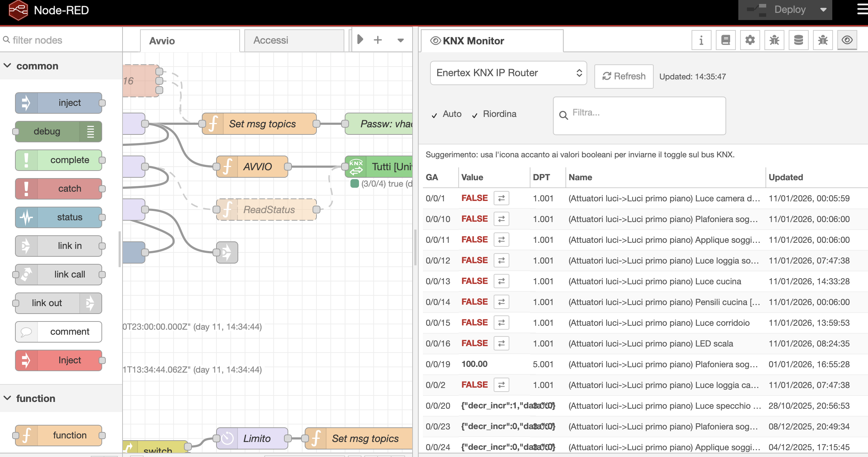Toggle the Auto checkbox
868x457 pixels.
point(435,115)
